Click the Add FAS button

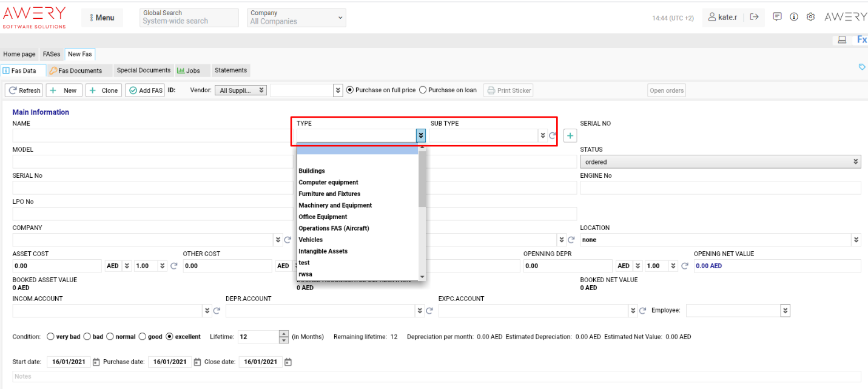tap(145, 90)
